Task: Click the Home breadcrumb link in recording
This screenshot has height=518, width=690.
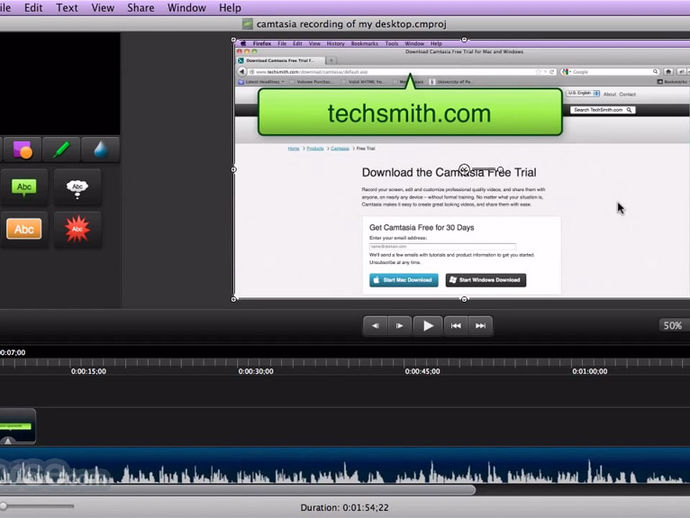Action: [x=294, y=148]
